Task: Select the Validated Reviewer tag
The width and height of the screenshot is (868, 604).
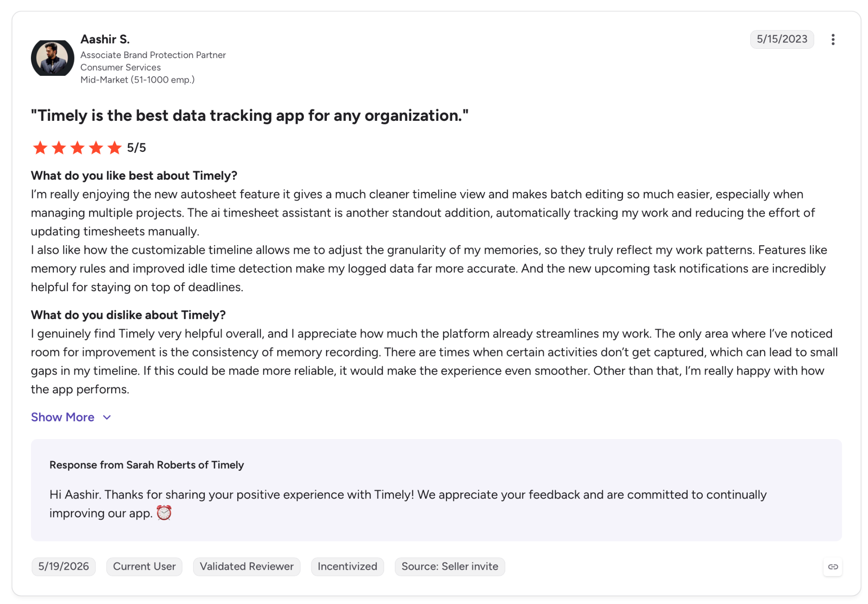Action: click(x=247, y=566)
